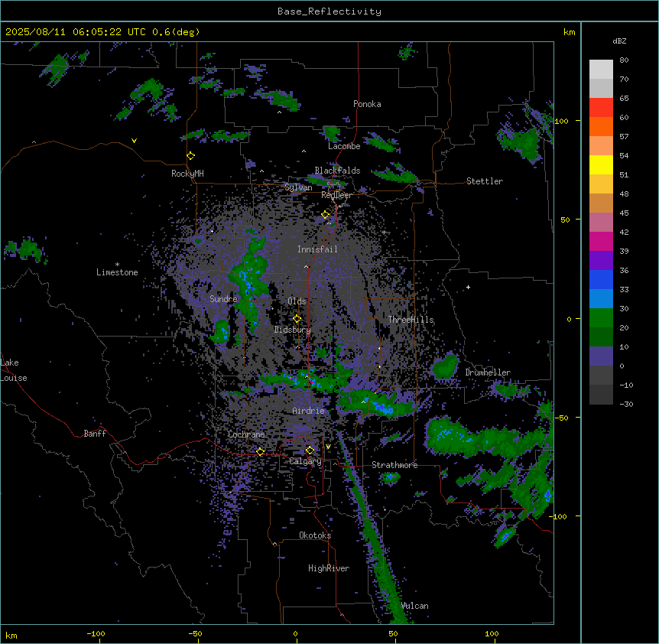The image size is (659, 644).
Task: Click the white asterisk above Limestone label
Action: coord(117,264)
